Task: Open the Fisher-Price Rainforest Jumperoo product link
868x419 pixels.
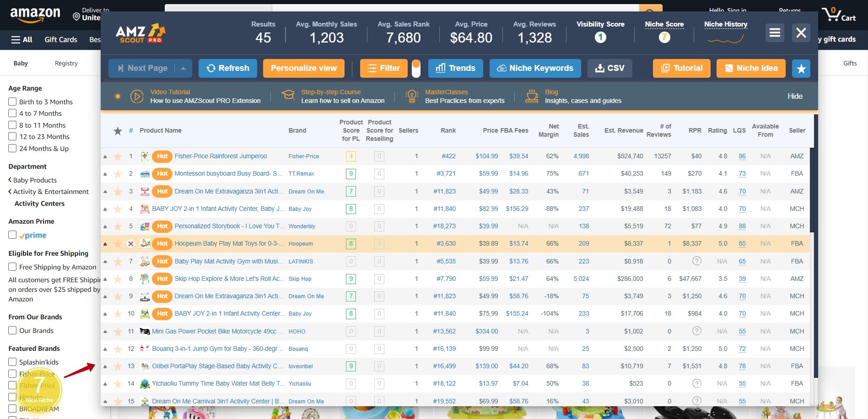Action: coord(221,156)
